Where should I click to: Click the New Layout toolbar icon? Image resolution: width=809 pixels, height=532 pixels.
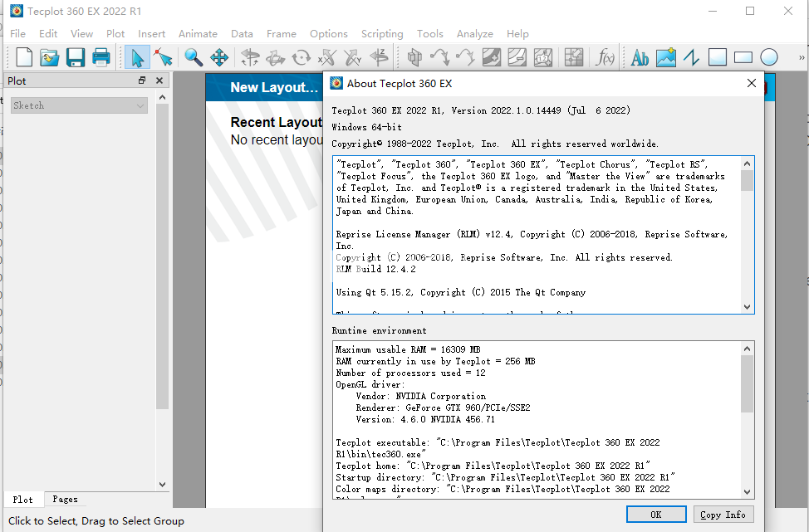(x=24, y=57)
